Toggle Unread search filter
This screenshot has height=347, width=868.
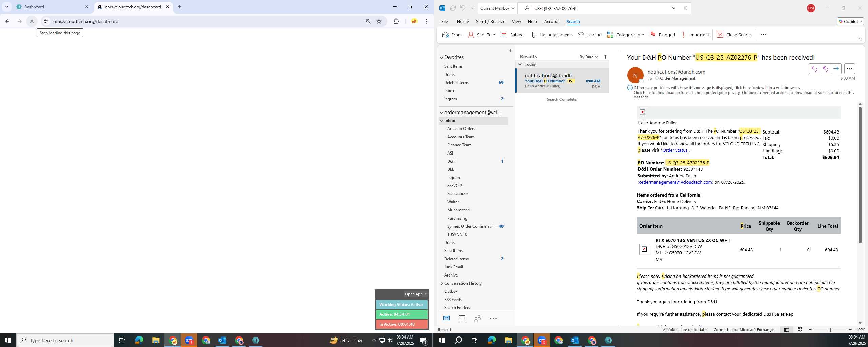[x=590, y=35]
